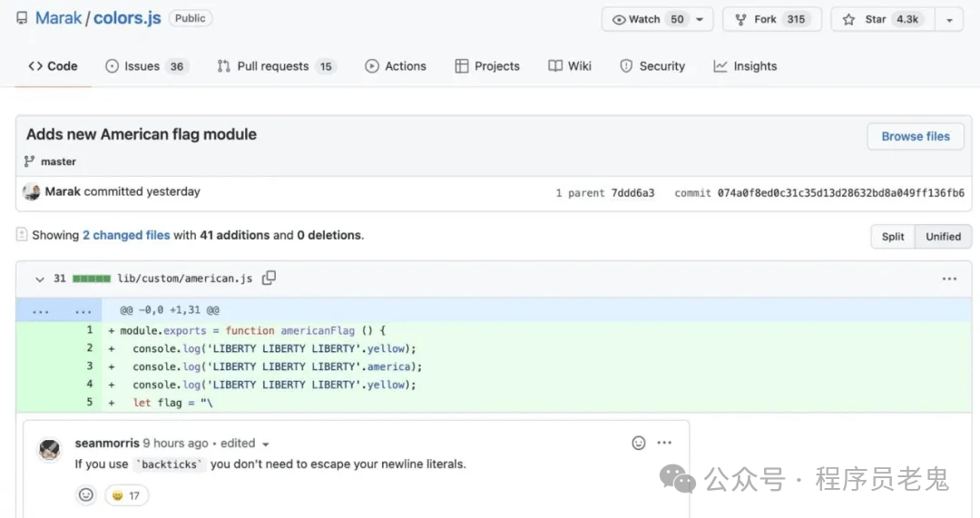Image resolution: width=980 pixels, height=518 pixels.
Task: Click the file diff icon beside Showing
Action: tap(22, 235)
